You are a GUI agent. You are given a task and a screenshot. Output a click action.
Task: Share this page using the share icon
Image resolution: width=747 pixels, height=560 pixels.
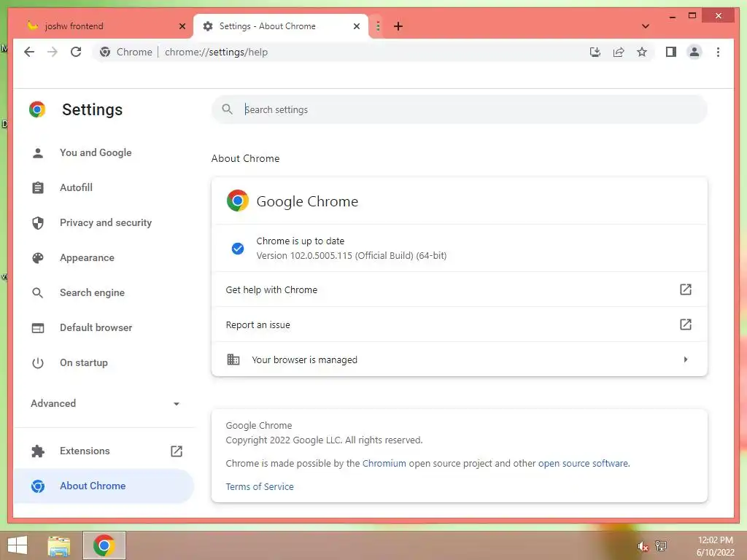pos(619,52)
